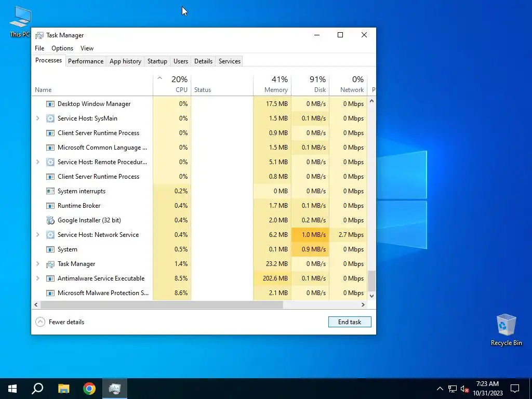Click the Microsoft Malware Protection process icon
The height and width of the screenshot is (399, 532).
pos(50,293)
